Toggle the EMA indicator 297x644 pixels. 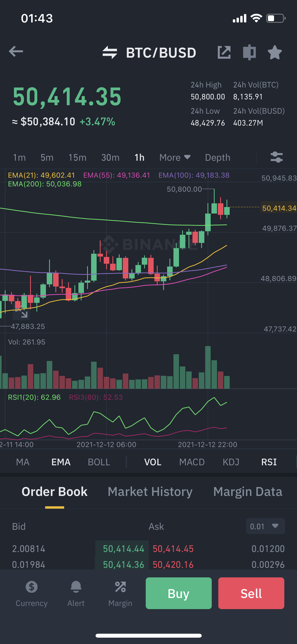61,462
